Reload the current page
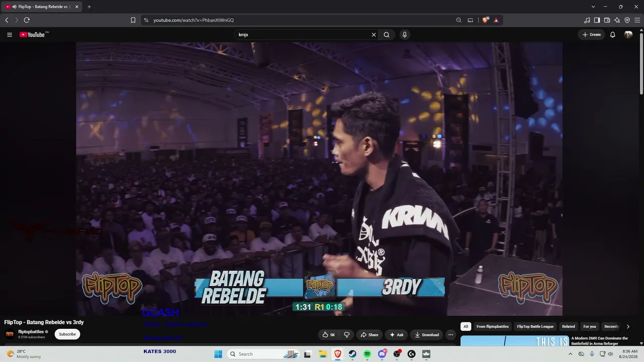The height and width of the screenshot is (362, 644). (x=27, y=20)
